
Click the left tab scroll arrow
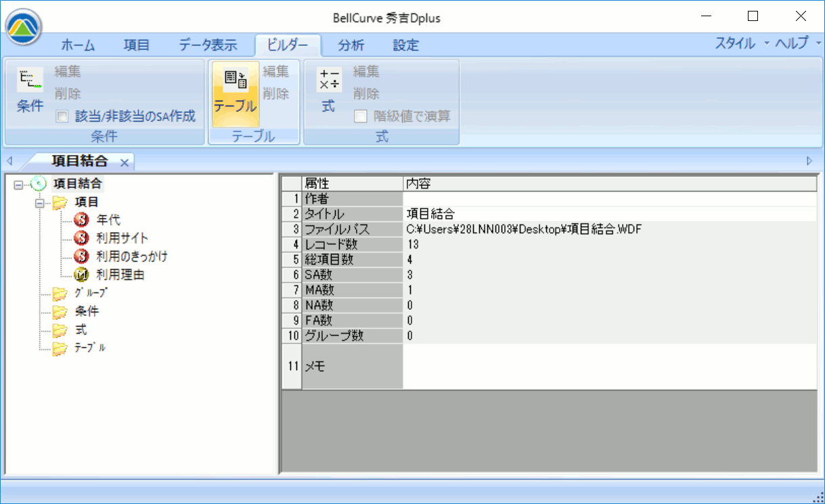point(9,161)
